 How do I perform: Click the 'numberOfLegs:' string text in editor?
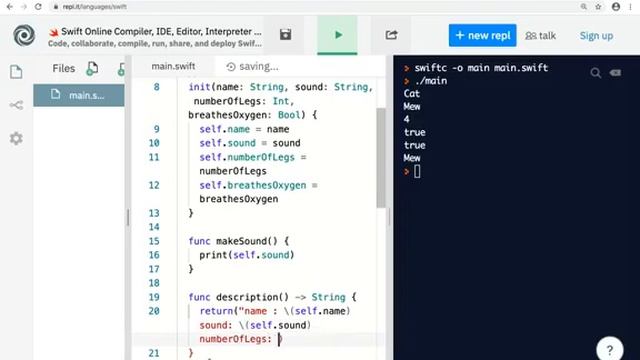[236, 339]
